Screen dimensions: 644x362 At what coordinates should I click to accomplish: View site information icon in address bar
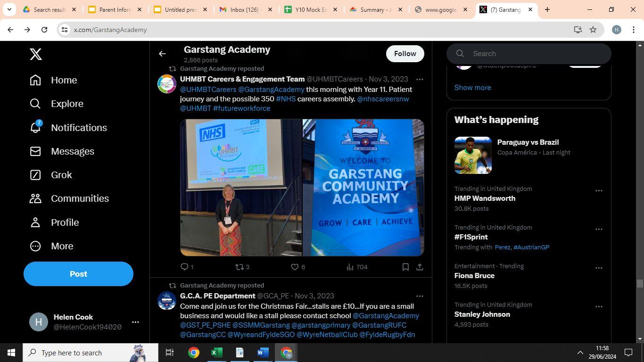(65, 30)
